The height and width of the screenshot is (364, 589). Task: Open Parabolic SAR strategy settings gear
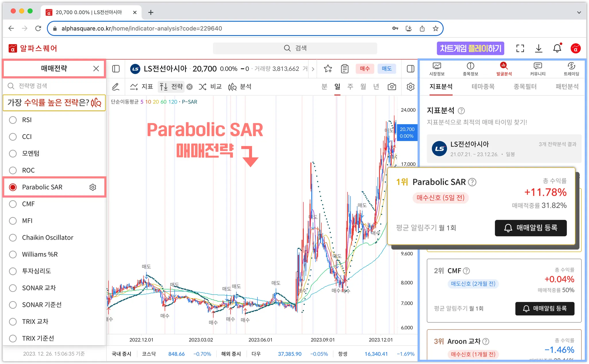click(93, 187)
